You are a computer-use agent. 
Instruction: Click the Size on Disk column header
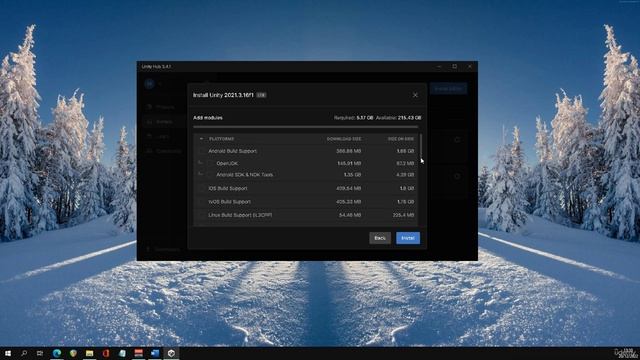400,139
